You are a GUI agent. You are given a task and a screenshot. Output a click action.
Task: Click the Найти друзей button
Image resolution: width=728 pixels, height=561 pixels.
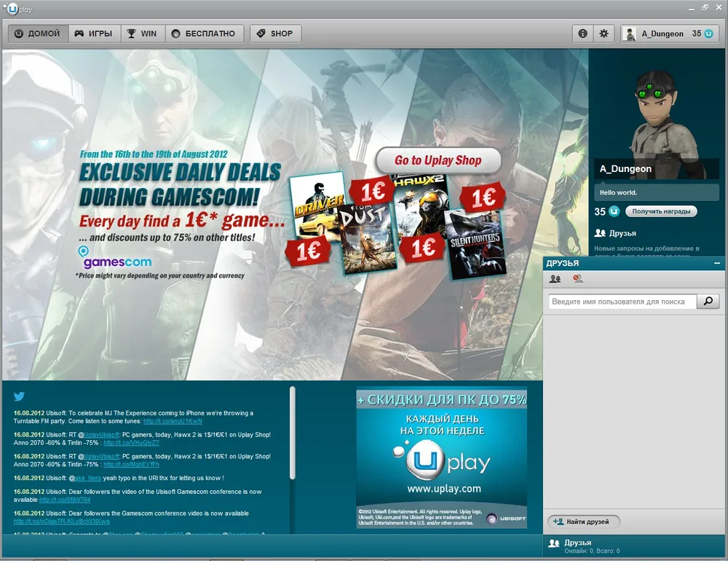[585, 522]
